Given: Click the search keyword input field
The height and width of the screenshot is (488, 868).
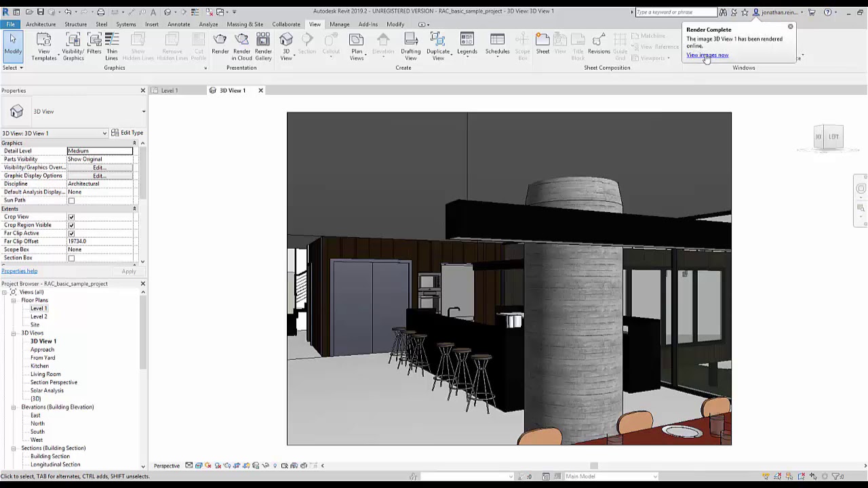Looking at the screenshot, I should click(x=675, y=12).
